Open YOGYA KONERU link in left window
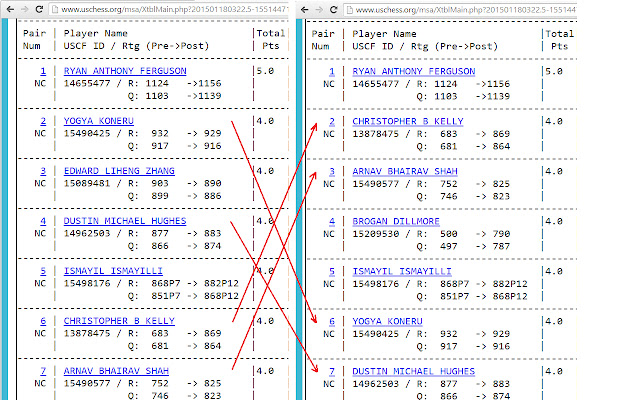640x400 pixels. [x=99, y=121]
